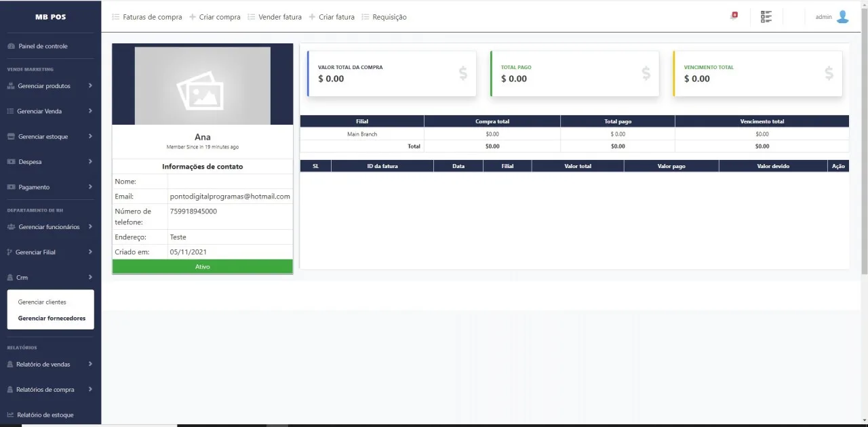Viewport: 868px width, 427px height.
Task: Click the Gerenciar produtos sidebar icon
Action: click(x=11, y=86)
